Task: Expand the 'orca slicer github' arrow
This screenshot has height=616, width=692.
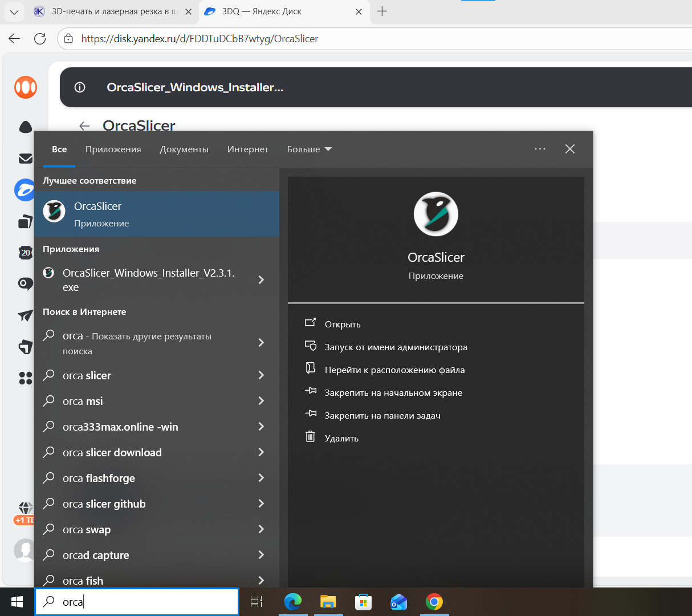Action: click(261, 504)
